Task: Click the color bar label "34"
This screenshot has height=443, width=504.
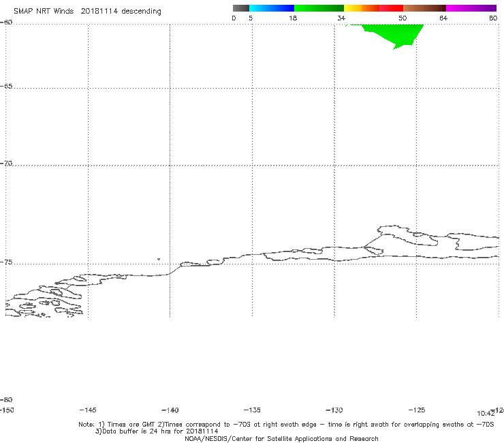Action: coord(341,18)
